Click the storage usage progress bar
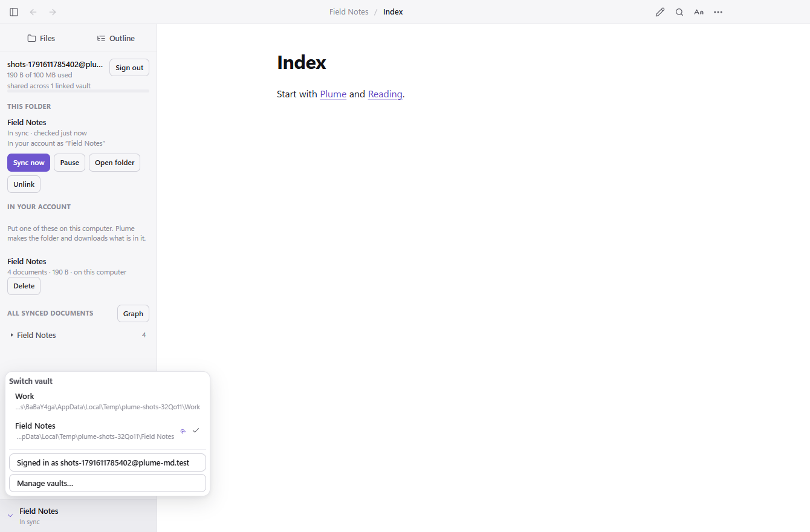The image size is (810, 532). (x=78, y=91)
